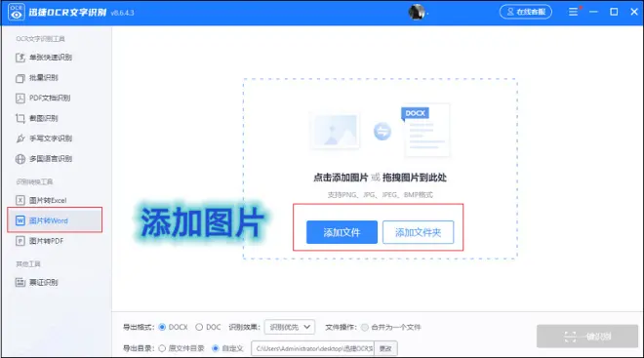Click the 添加文件 button

342,232
